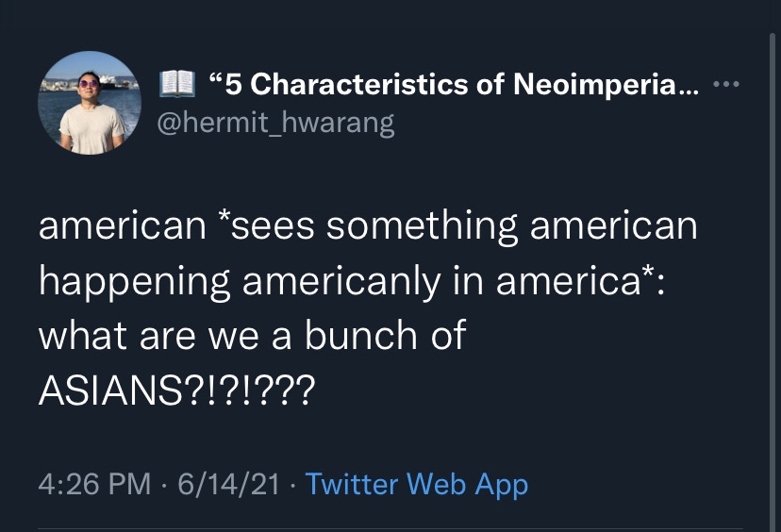The image size is (781, 532).
Task: Click the tweet line starting "american *sees"
Action: pos(368,227)
